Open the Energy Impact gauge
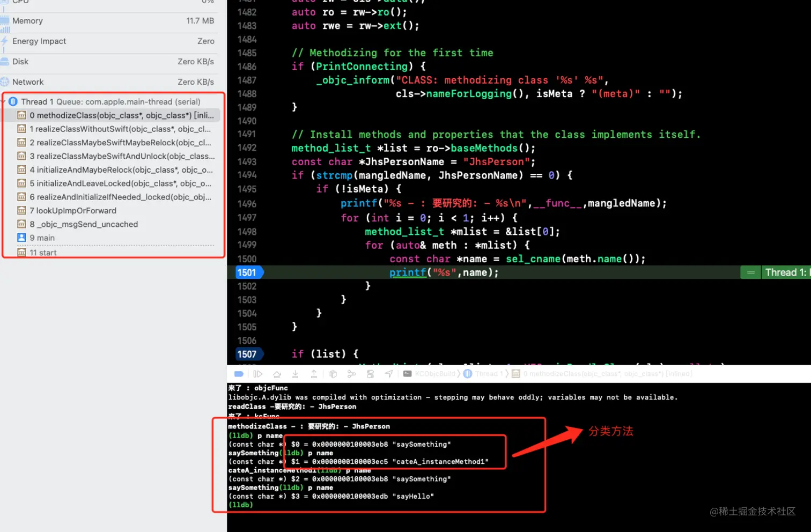The width and height of the screenshot is (811, 532). (109, 41)
